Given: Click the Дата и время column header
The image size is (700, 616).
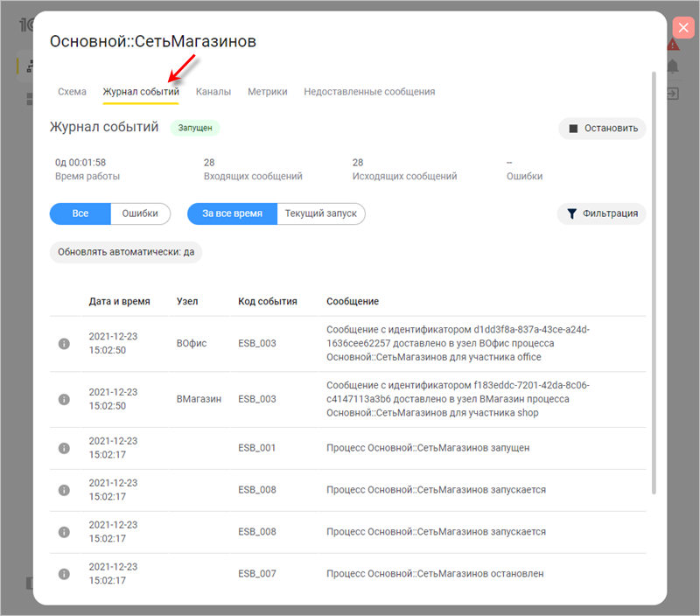Looking at the screenshot, I should 119,301.
